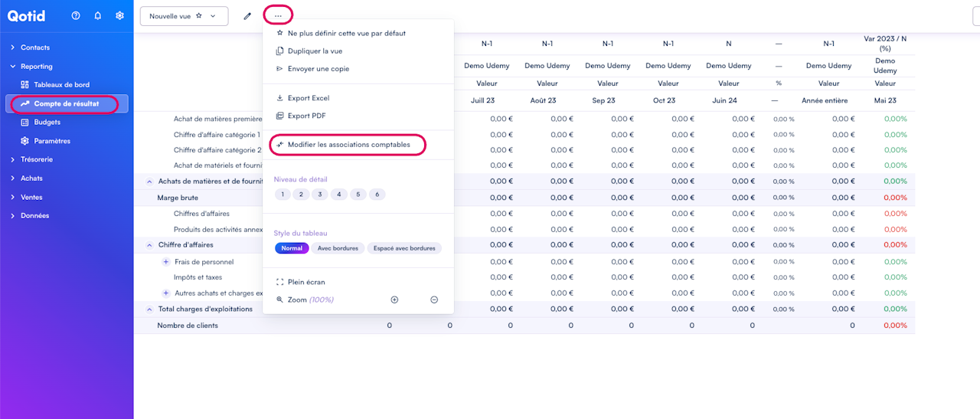Click the pencil edit view icon
Image resolution: width=980 pixels, height=419 pixels.
pyautogui.click(x=247, y=16)
